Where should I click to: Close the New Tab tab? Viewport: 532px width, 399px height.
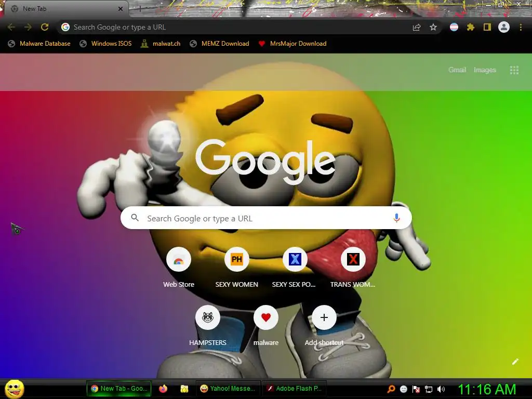tap(121, 9)
